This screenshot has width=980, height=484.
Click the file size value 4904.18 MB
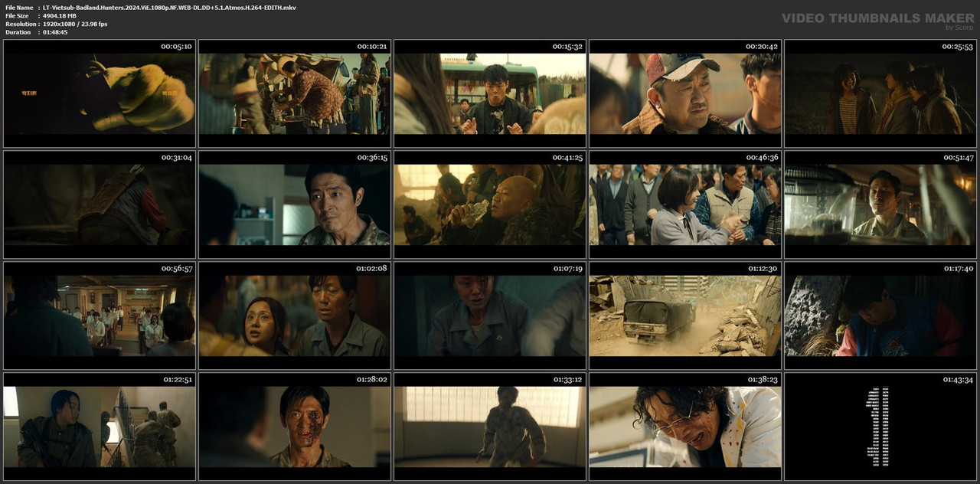60,15
